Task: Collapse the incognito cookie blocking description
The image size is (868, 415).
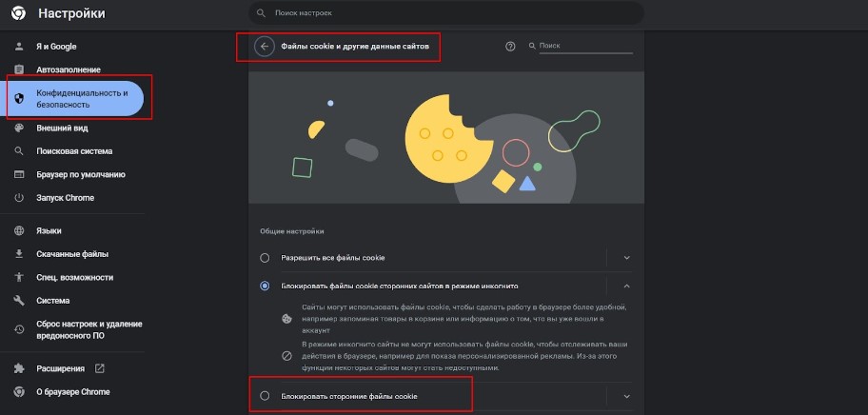Action: [x=626, y=287]
